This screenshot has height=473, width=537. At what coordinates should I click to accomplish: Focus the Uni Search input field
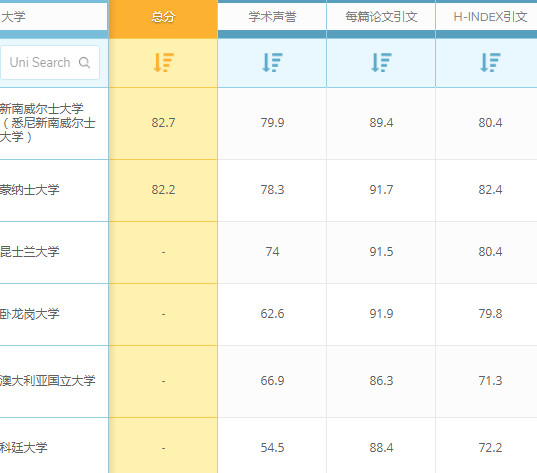(50, 62)
